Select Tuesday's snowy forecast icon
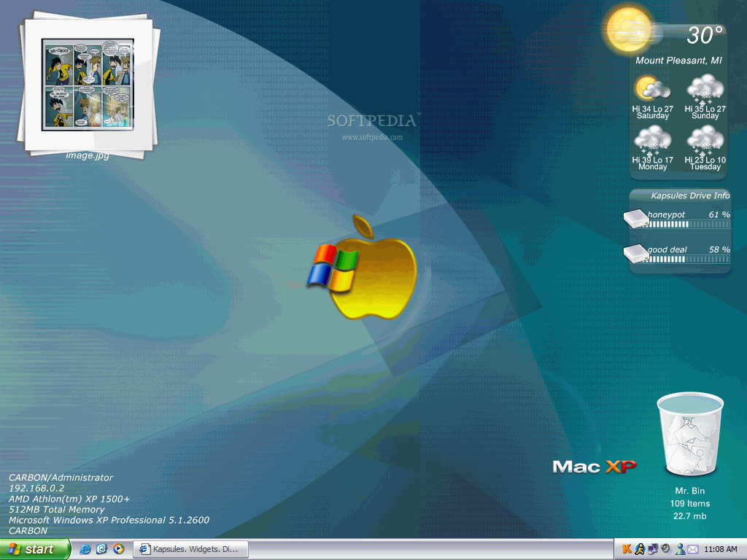Viewport: 747px width, 560px height. [x=705, y=139]
